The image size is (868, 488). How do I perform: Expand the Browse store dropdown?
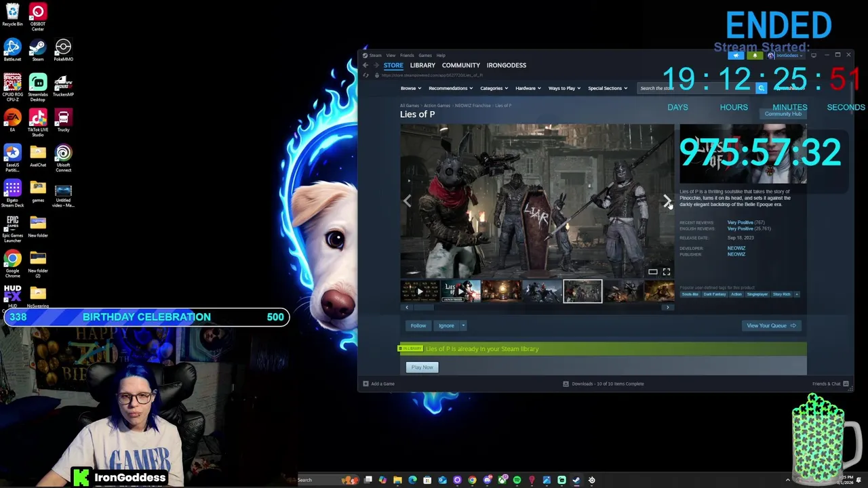(x=411, y=88)
